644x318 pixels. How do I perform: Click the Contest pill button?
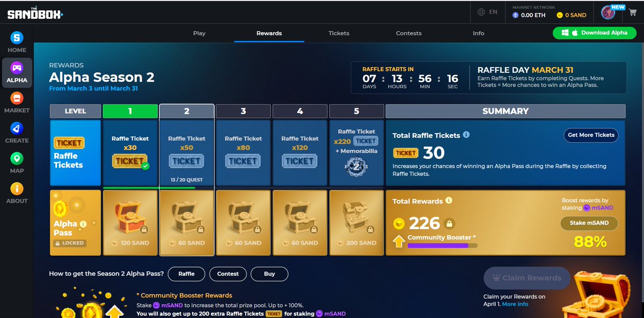[x=228, y=273]
